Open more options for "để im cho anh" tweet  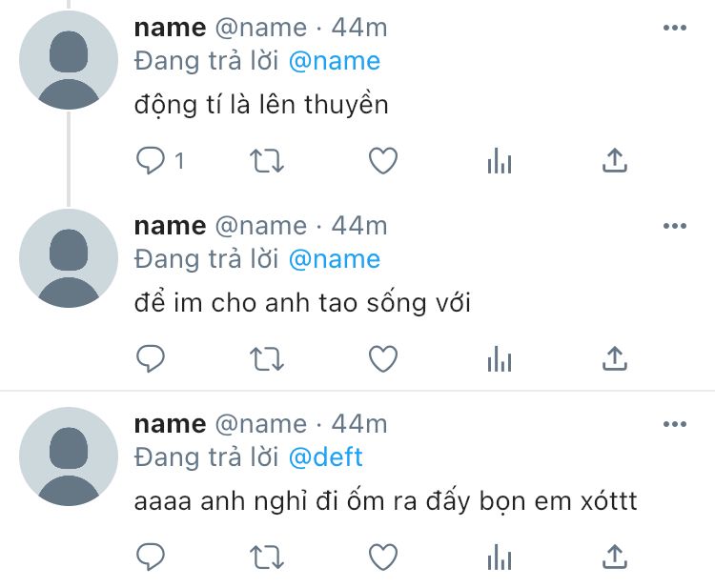click(x=674, y=226)
